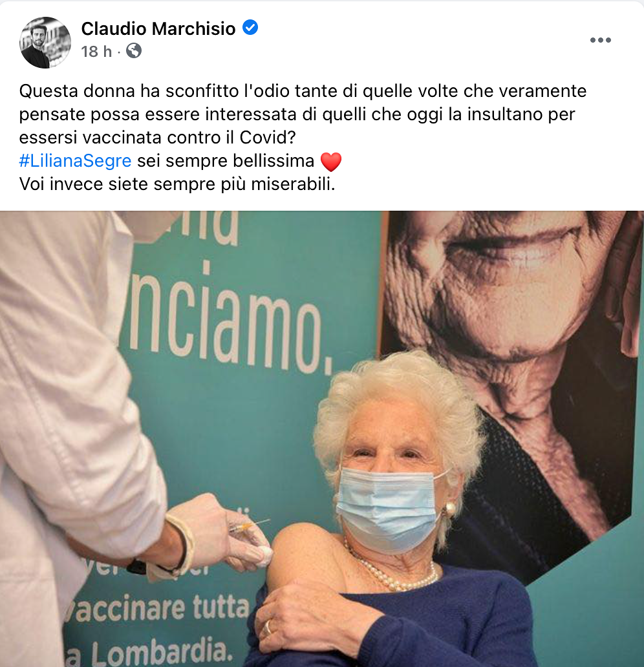
Task: Click the text "sei sempre bellissima"
Action: point(226,161)
